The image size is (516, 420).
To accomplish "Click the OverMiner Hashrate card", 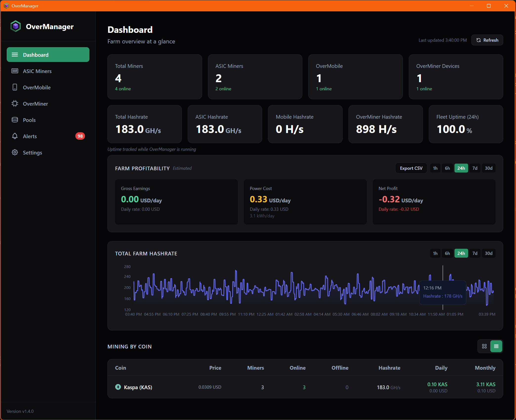I will pyautogui.click(x=386, y=124).
